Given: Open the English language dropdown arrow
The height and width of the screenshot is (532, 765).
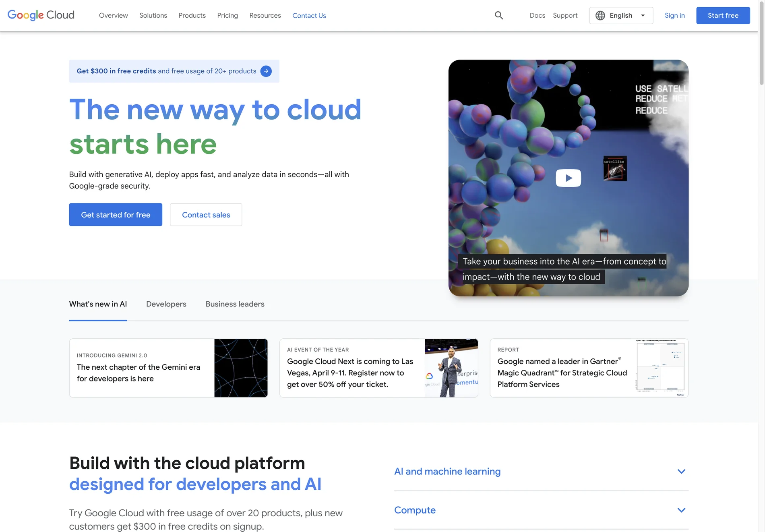Looking at the screenshot, I should point(643,15).
